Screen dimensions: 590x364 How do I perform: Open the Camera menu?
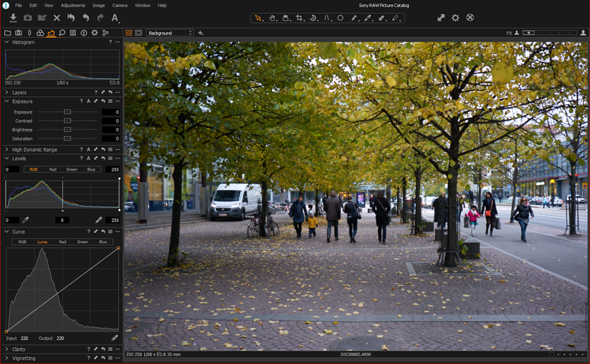[120, 5]
